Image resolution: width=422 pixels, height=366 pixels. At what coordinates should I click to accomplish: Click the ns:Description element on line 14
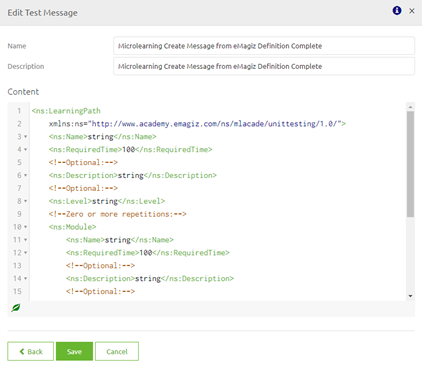click(150, 279)
